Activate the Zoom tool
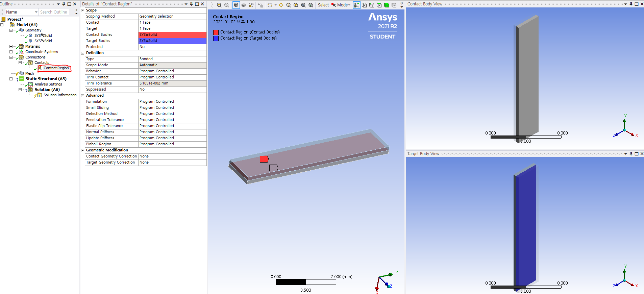 coord(289,5)
